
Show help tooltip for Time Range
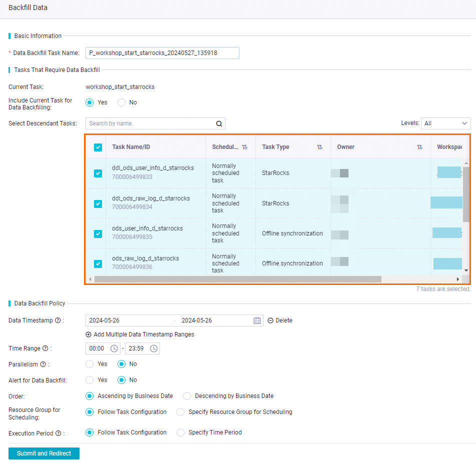point(45,348)
